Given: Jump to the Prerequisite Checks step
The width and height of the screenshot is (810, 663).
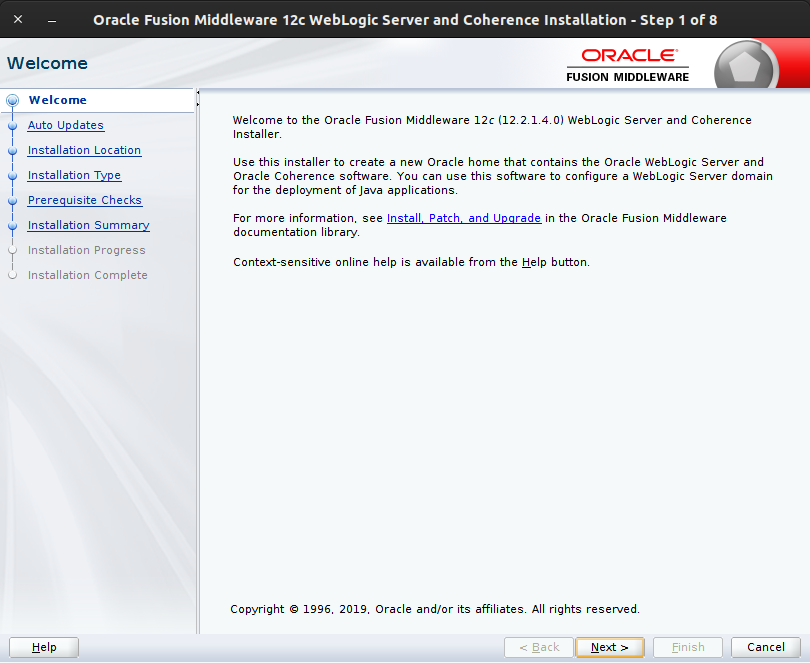Looking at the screenshot, I should point(85,200).
